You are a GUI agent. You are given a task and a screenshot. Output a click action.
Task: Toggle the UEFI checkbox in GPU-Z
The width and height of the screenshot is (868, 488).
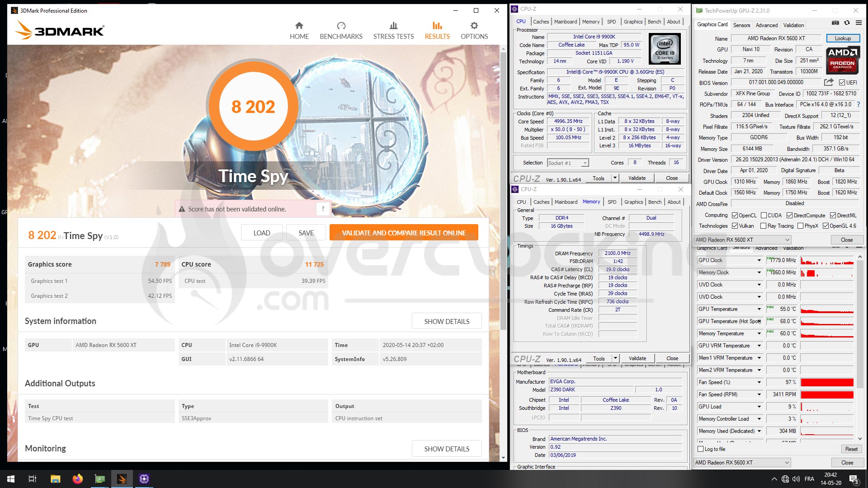842,83
